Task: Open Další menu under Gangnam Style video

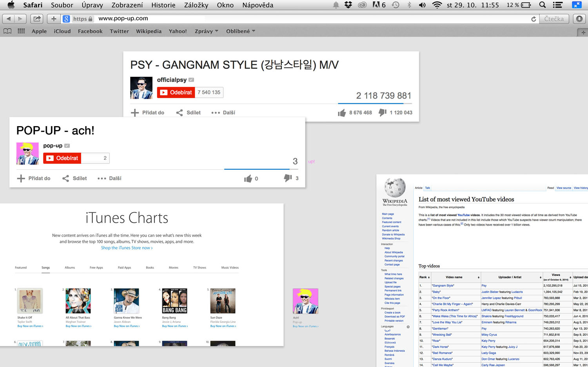Action: [x=223, y=113]
